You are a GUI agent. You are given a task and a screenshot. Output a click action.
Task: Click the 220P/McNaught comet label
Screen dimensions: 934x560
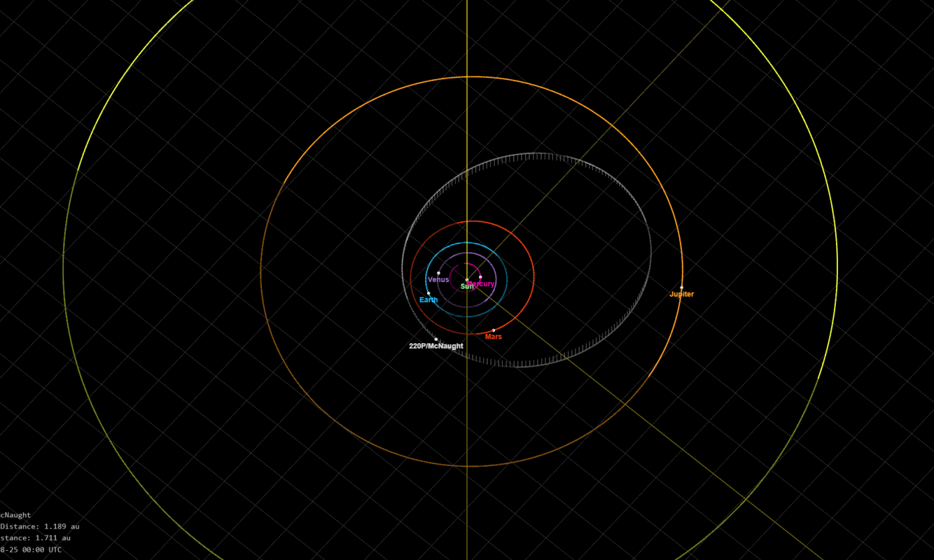[436, 346]
